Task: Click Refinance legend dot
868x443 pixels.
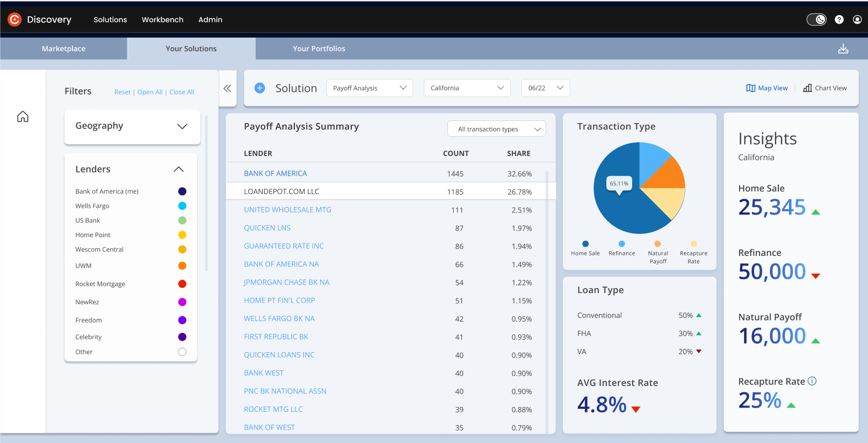Action: coord(621,244)
